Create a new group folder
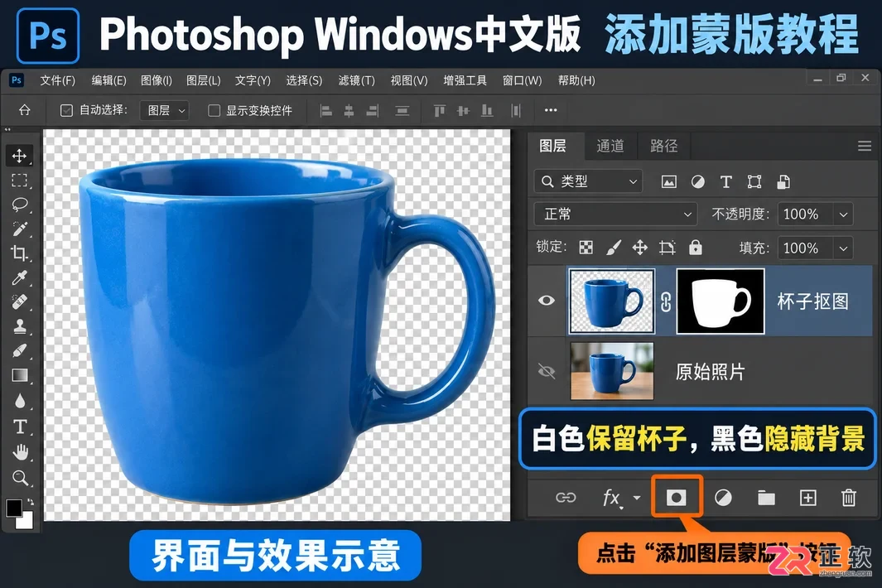The width and height of the screenshot is (882, 588). pos(766,498)
